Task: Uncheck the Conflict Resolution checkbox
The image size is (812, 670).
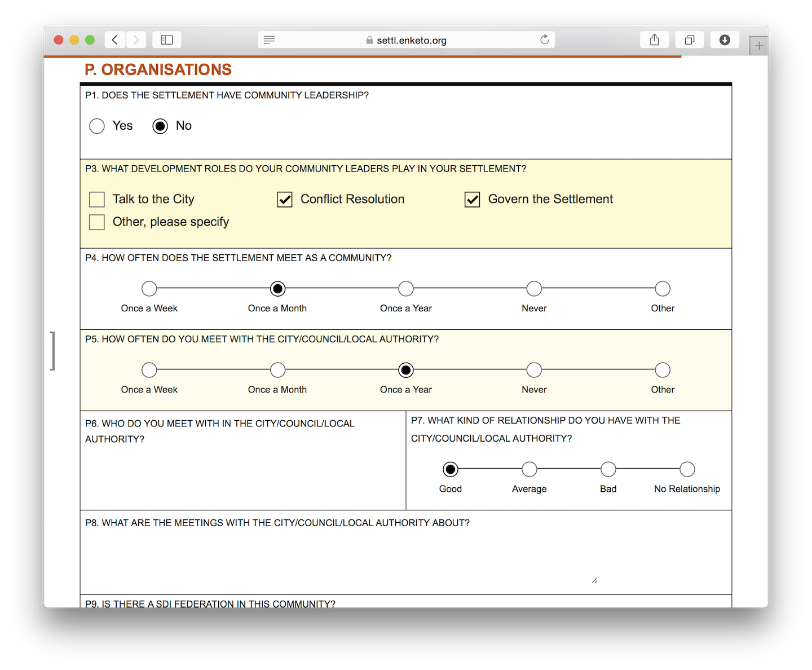Action: (285, 199)
